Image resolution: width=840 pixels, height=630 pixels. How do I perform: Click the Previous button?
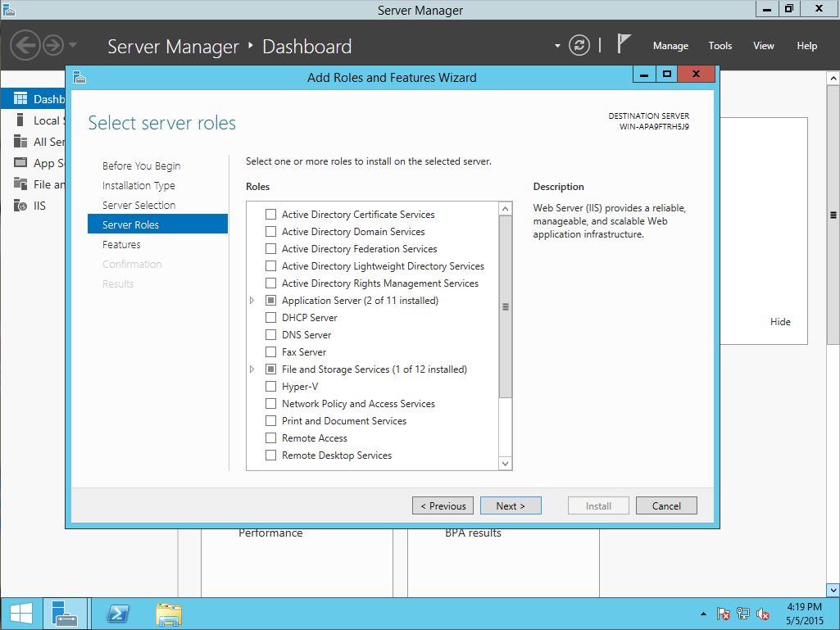click(443, 505)
